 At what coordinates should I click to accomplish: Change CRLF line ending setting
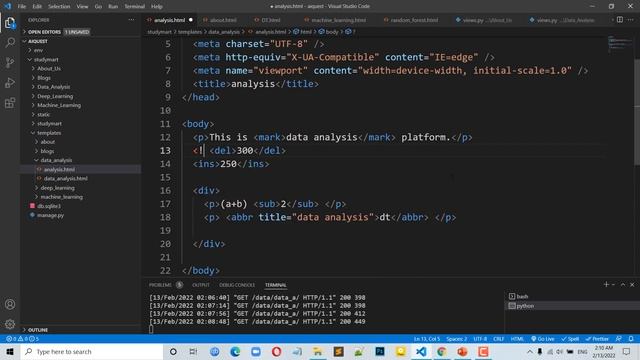pyautogui.click(x=498, y=339)
